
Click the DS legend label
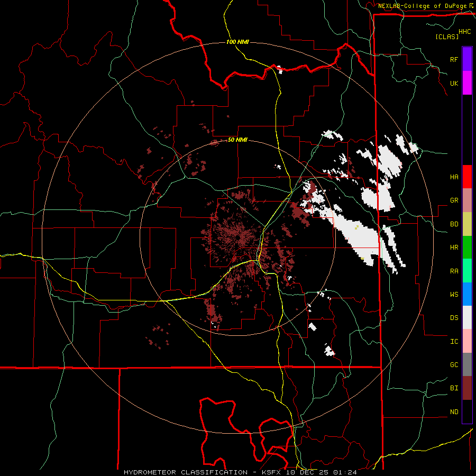454,317
